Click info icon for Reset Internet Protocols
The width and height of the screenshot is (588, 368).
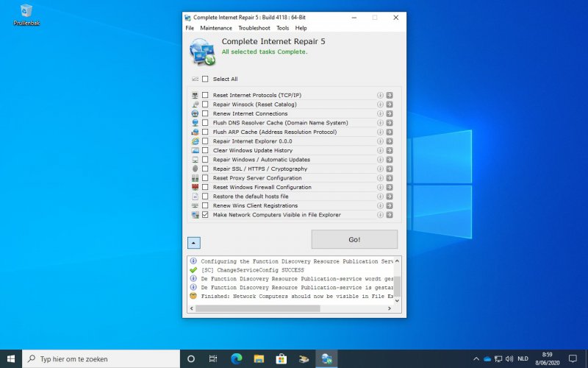381,95
